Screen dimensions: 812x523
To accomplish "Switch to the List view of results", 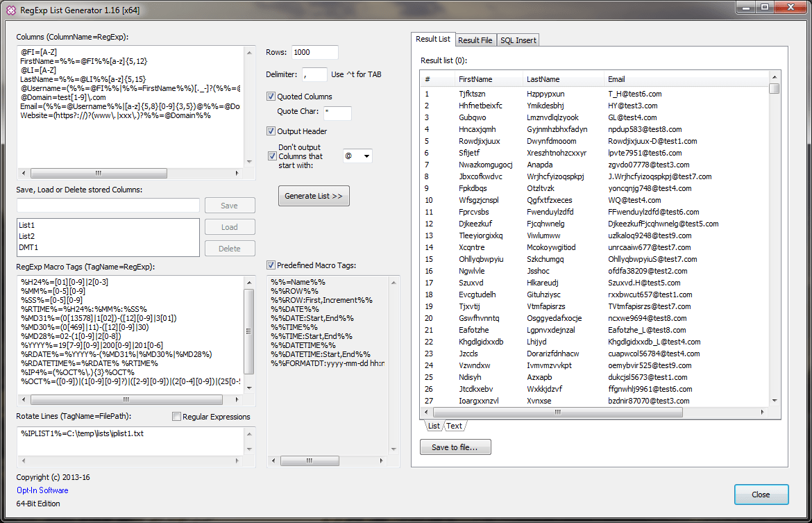I will [433, 426].
